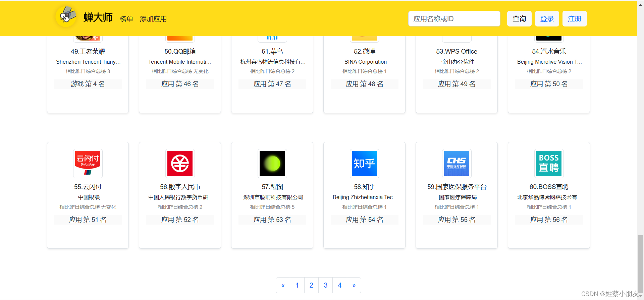Go to previous page with « arrow
The height and width of the screenshot is (300, 644).
283,285
